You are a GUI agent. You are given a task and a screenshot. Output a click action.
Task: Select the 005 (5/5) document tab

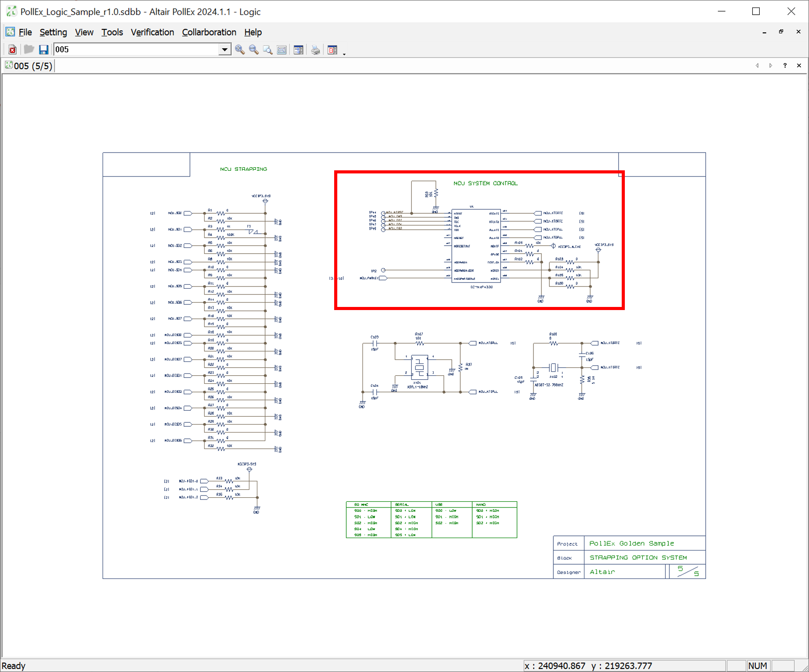29,66
